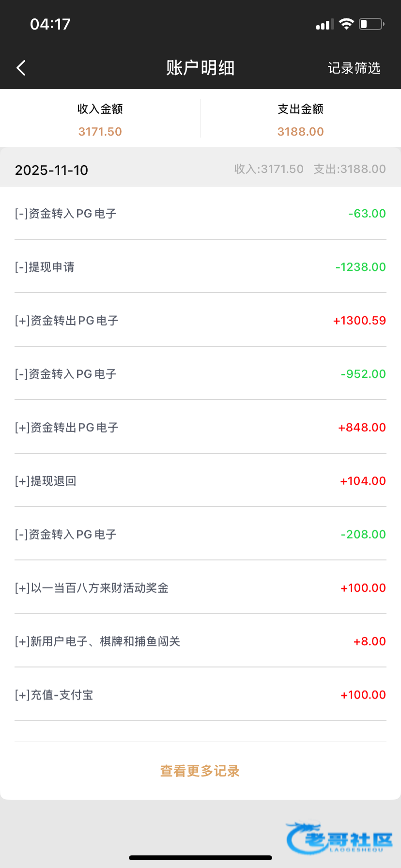Open the 资金转入PG电子 -63.00 record
Image resolution: width=401 pixels, height=868 pixels.
coord(200,214)
